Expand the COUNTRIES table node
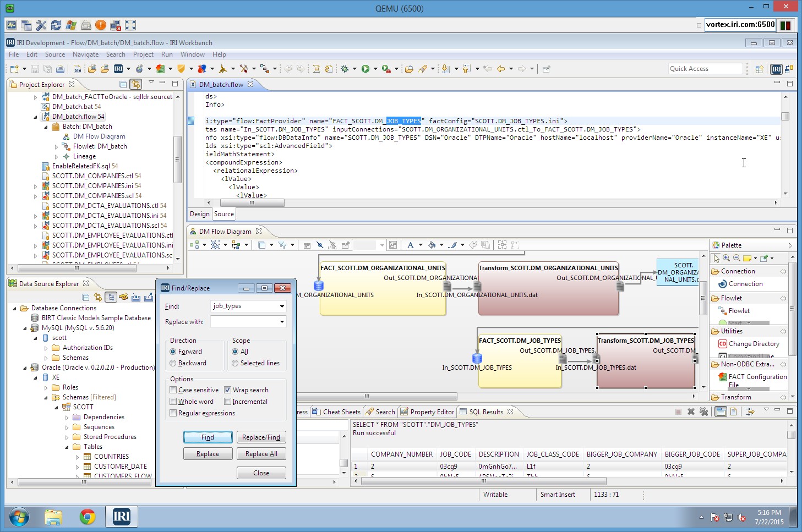This screenshot has width=802, height=532. point(78,457)
